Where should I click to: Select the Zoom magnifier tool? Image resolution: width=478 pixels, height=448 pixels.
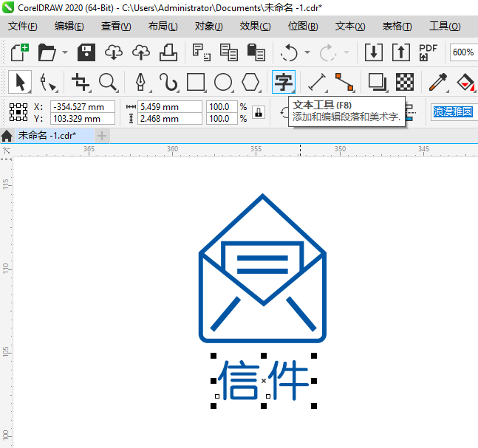pyautogui.click(x=108, y=82)
